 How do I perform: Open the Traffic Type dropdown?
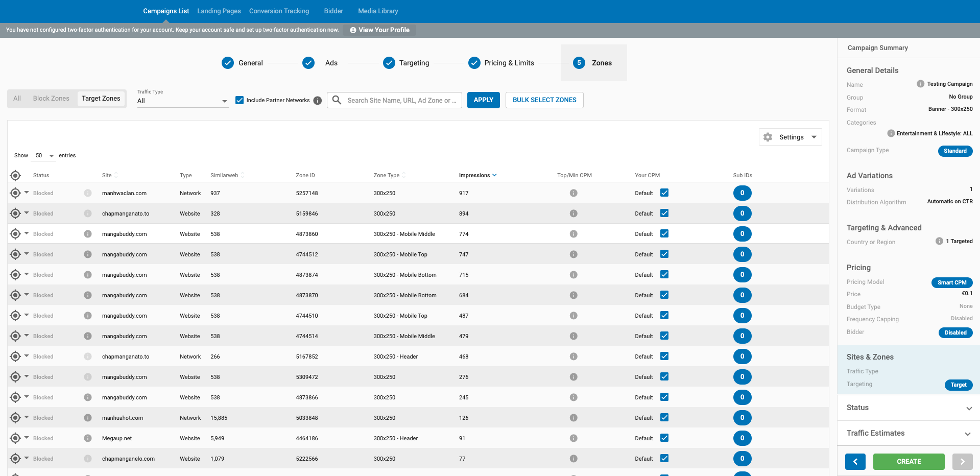[x=182, y=101]
